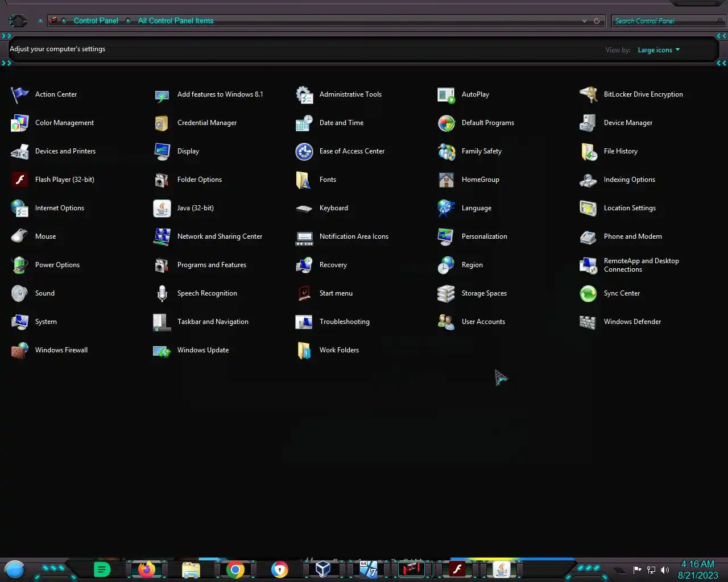Open the Notification Area Icons link
This screenshot has height=582, width=728.
click(354, 236)
